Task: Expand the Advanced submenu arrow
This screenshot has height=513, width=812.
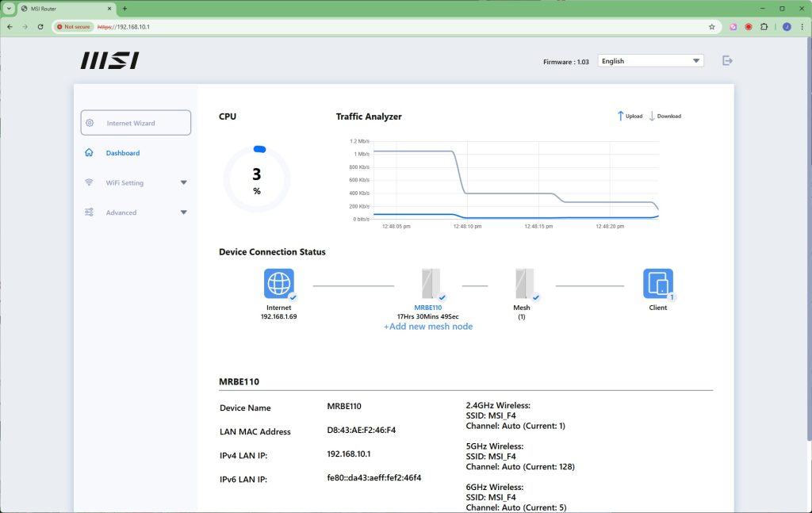Action: 184,212
